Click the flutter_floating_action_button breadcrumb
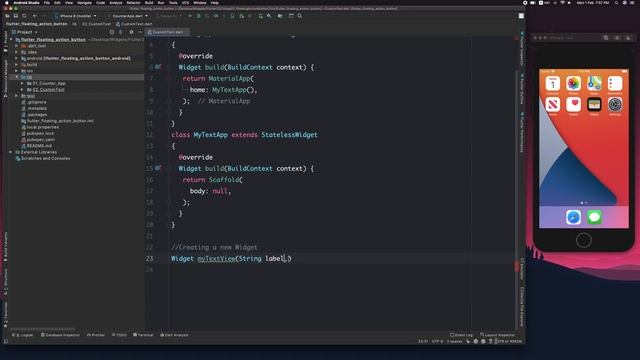 click(x=37, y=24)
